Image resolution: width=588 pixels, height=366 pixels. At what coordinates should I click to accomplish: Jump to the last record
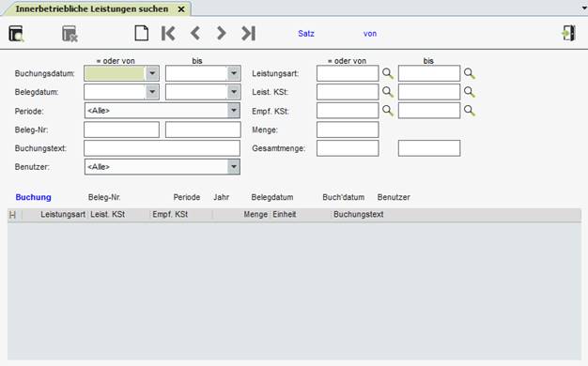coord(248,34)
